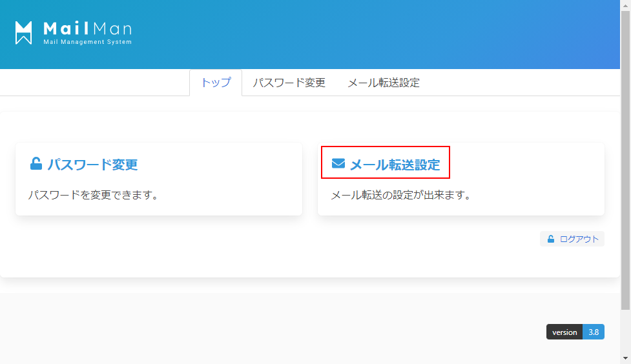Click the パスワードを変更できます。 description text
This screenshot has height=364, width=631.
(x=94, y=195)
